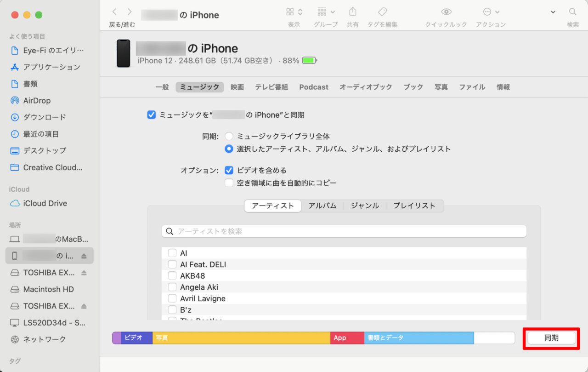Check the B'z artist checkbox
The height and width of the screenshot is (372, 588).
coord(172,309)
